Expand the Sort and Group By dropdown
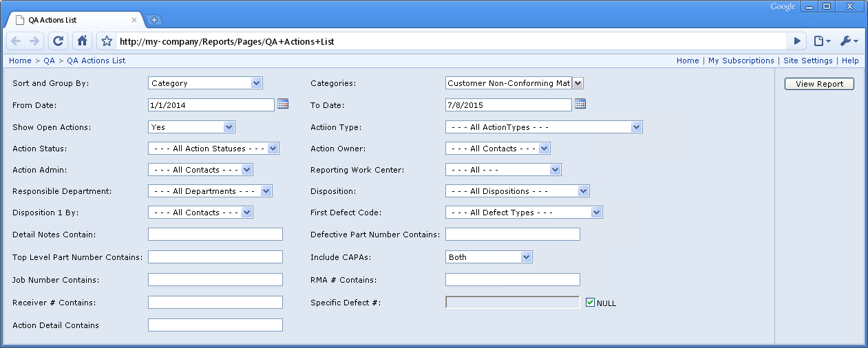Screen dimensions: 868x348 (x=206, y=83)
